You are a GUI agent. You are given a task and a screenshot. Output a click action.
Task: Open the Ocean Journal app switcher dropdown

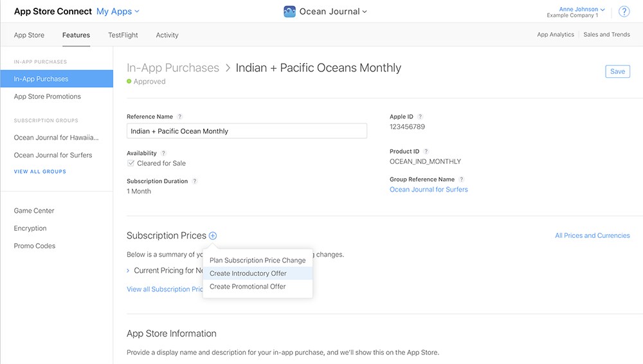(333, 12)
